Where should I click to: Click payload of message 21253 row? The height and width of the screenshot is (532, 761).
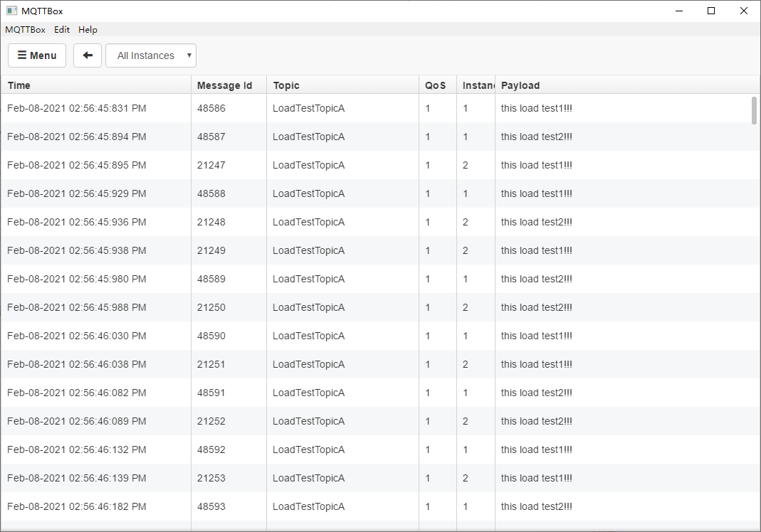[536, 478]
